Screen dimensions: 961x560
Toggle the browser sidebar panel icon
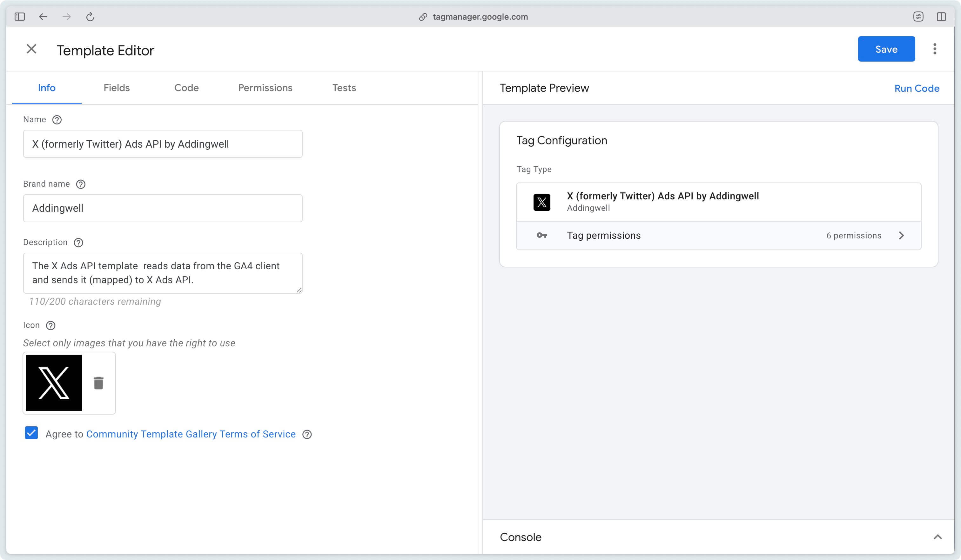(x=19, y=17)
